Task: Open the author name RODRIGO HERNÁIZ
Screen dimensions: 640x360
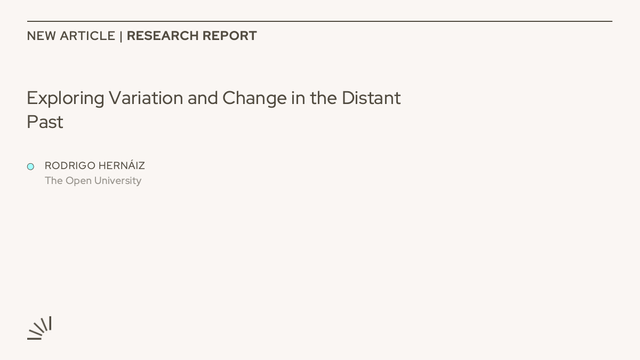Action: pyautogui.click(x=95, y=166)
